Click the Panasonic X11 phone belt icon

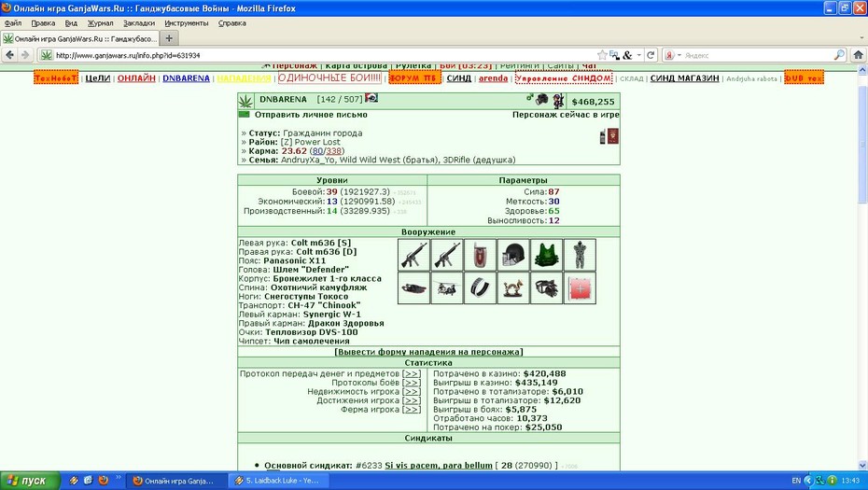(480, 255)
